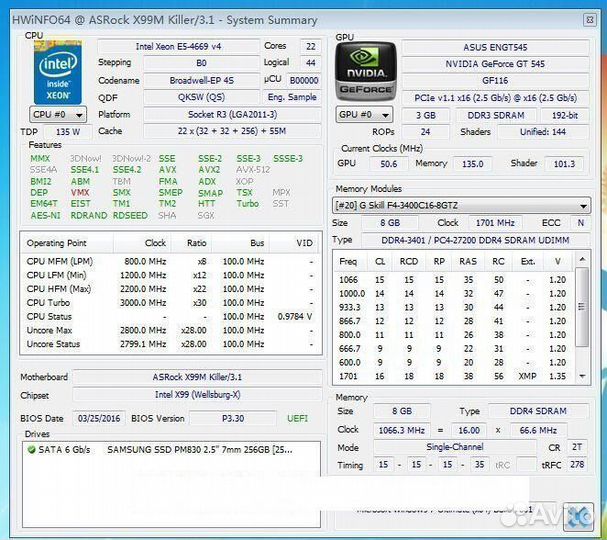The image size is (607, 540).
Task: Select the CPU MFM (LPM) row
Action: click(170, 262)
